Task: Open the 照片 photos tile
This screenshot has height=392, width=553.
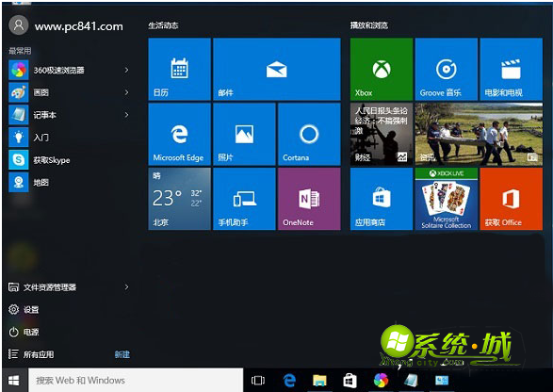Action: pos(244,134)
